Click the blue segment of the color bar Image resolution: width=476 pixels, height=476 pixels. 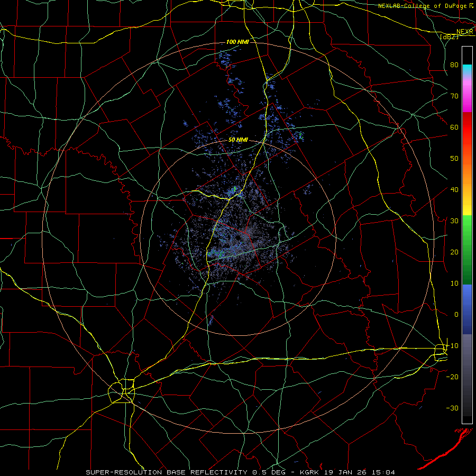click(x=467, y=309)
